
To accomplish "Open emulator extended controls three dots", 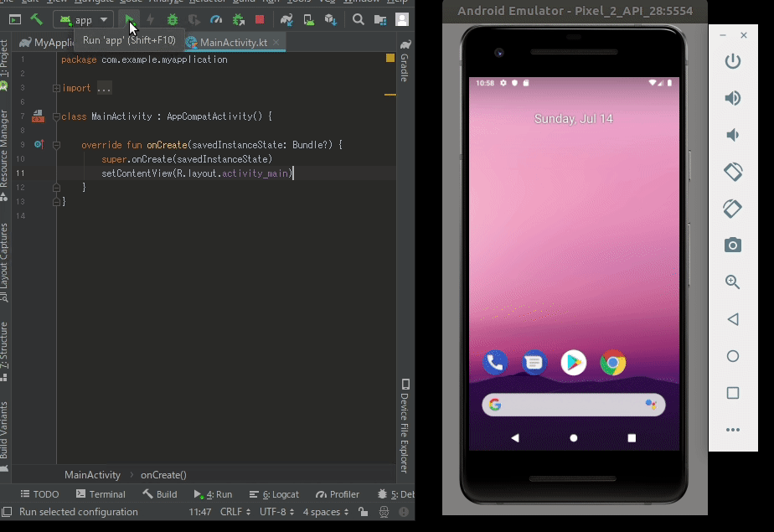I will (733, 430).
